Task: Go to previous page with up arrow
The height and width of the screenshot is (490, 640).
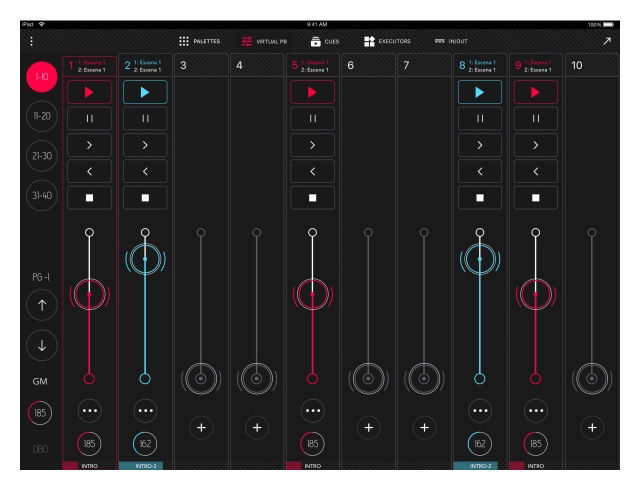Action: coord(42,305)
